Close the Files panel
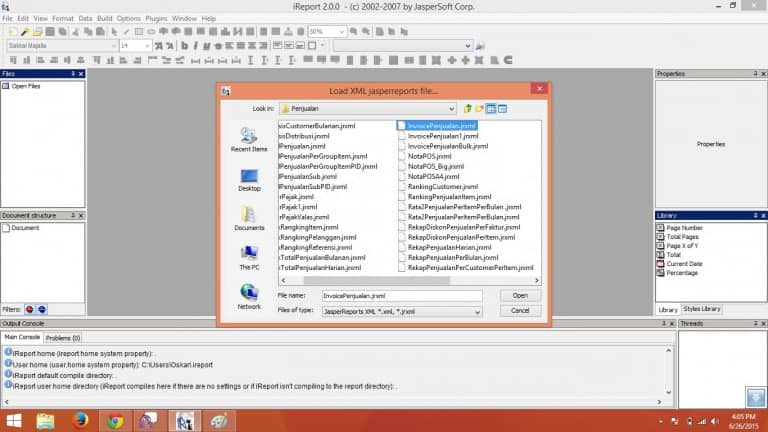This screenshot has height=432, width=768. click(x=81, y=73)
